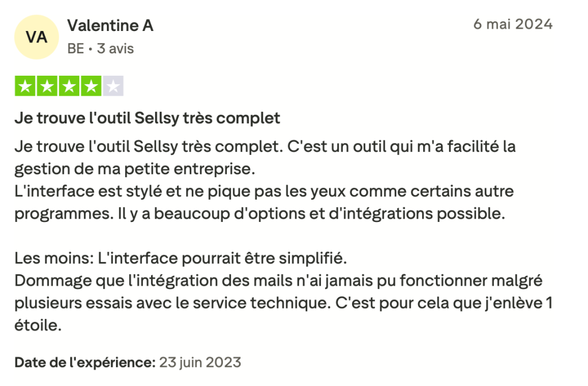Viewport: 588px width, 386px height.
Task: Click the review date 6 mai 2024
Action: pyautogui.click(x=512, y=25)
